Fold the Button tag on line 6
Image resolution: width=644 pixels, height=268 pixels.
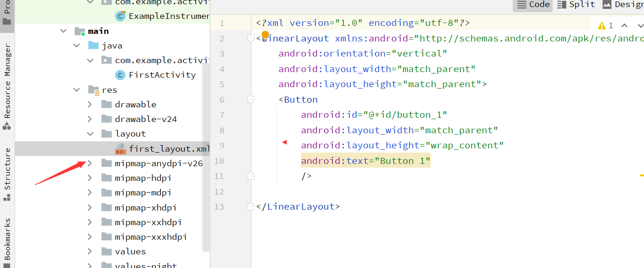pyautogui.click(x=251, y=99)
